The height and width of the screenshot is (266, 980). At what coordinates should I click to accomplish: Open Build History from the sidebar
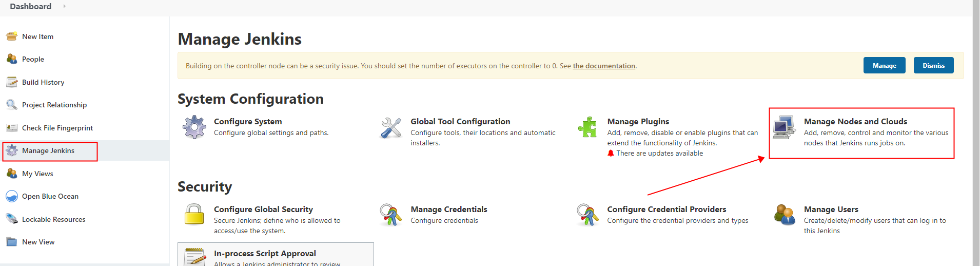(x=43, y=82)
